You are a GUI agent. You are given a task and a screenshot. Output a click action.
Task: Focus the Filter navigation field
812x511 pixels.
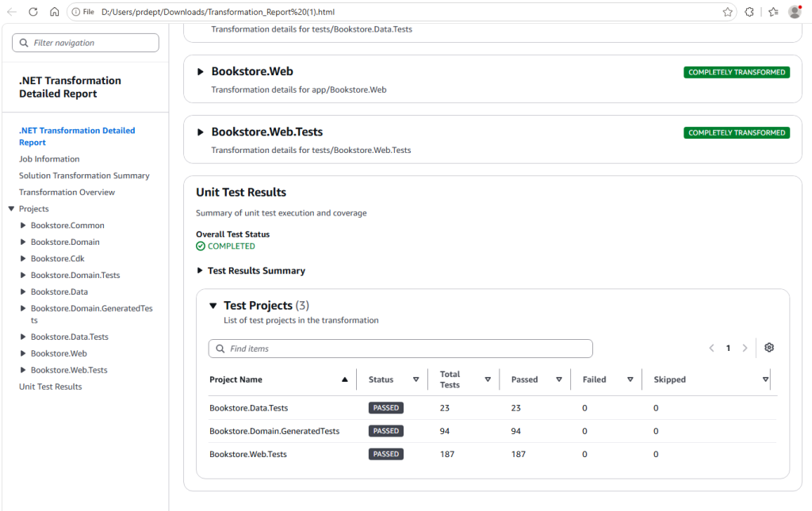(x=86, y=43)
